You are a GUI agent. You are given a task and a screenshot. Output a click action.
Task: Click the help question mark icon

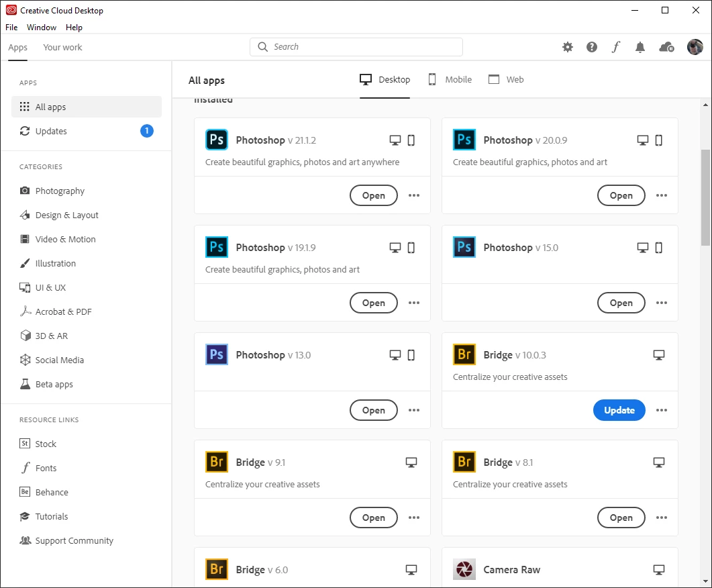click(592, 47)
